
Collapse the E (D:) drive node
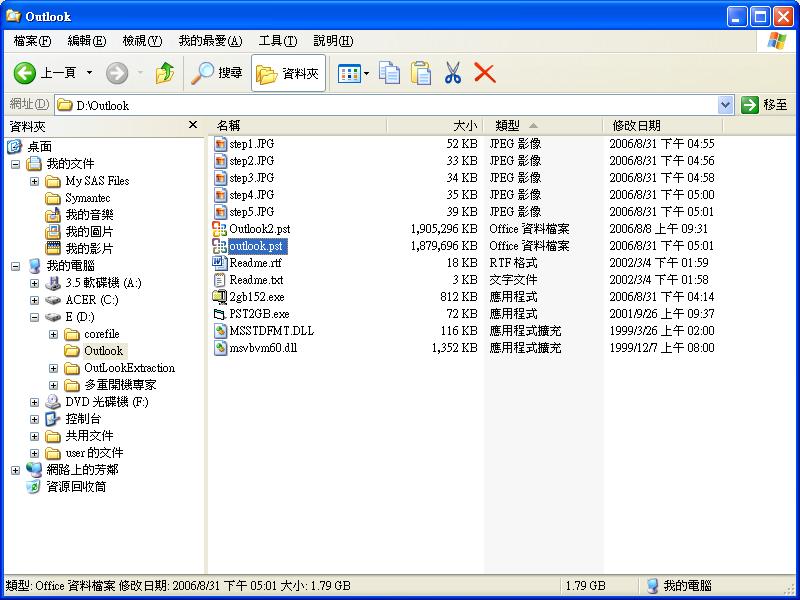click(x=34, y=317)
